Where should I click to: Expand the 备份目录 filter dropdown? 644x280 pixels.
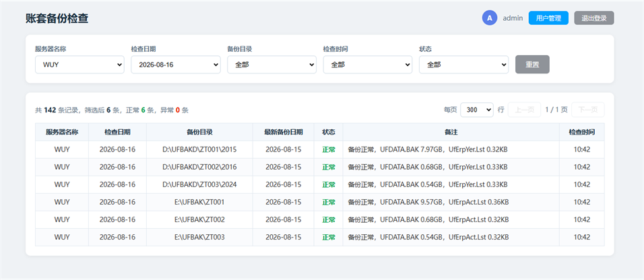[272, 65]
